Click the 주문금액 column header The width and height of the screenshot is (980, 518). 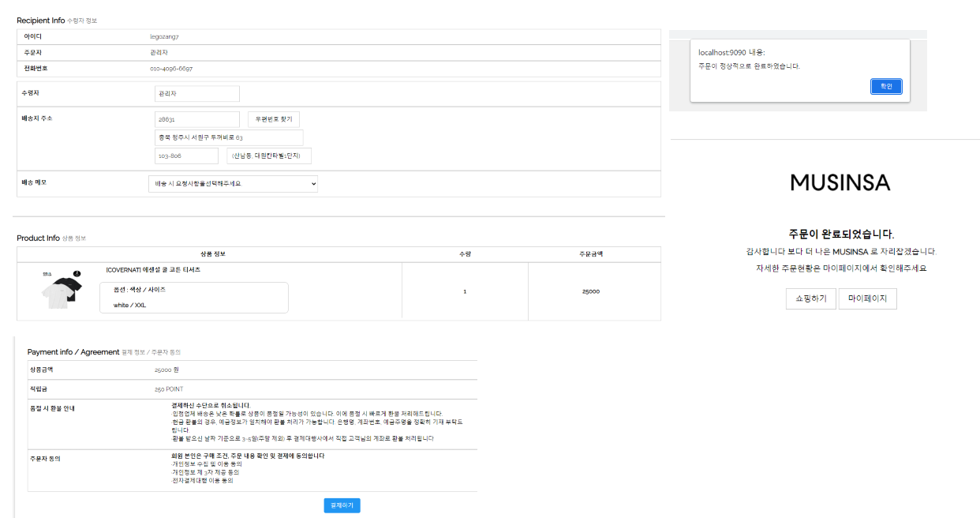tap(593, 253)
